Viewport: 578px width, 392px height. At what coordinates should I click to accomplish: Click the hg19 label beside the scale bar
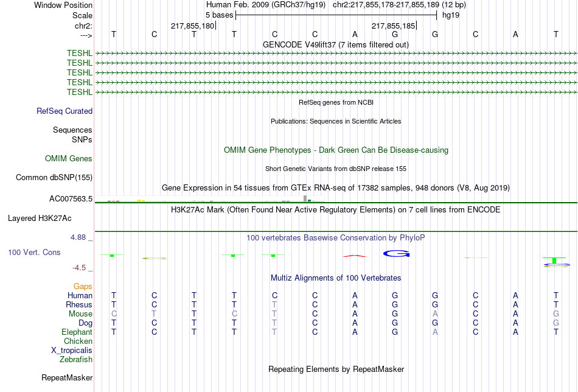(451, 15)
